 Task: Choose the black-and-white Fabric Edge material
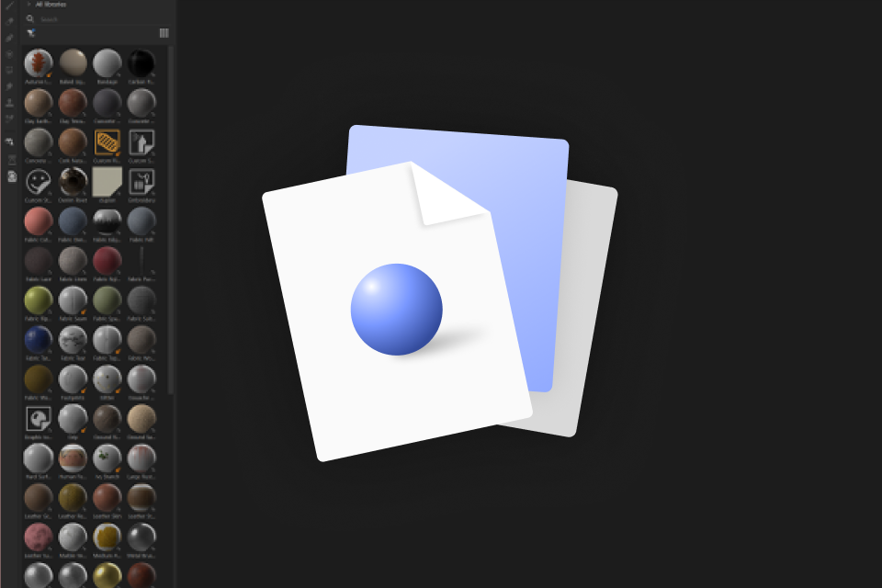(107, 220)
